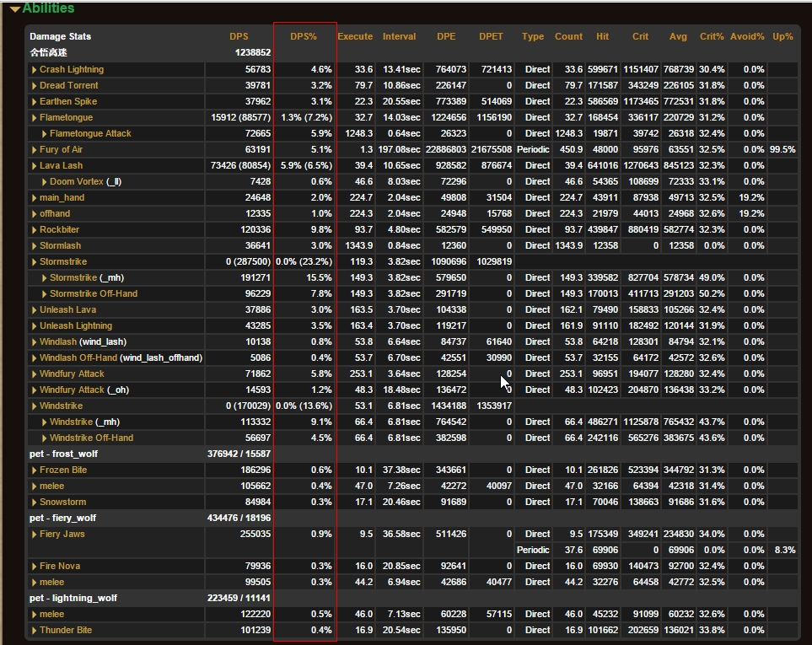Show the Fiery Jaws ability details

pos(62,534)
